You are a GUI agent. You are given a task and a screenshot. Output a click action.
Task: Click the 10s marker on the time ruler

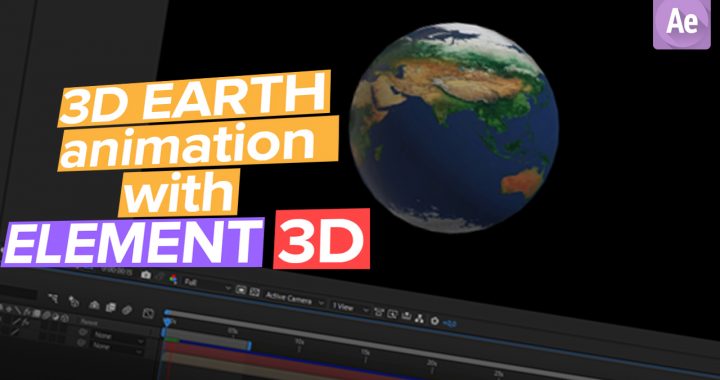[299, 342]
